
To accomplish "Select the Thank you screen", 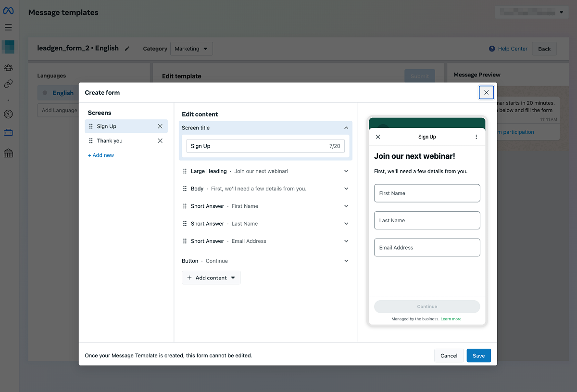I will coord(110,141).
